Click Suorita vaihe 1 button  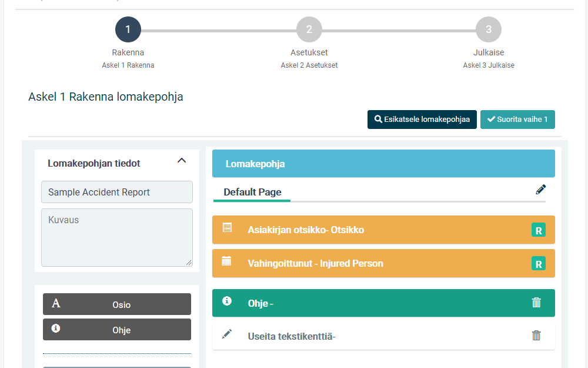[x=517, y=120]
